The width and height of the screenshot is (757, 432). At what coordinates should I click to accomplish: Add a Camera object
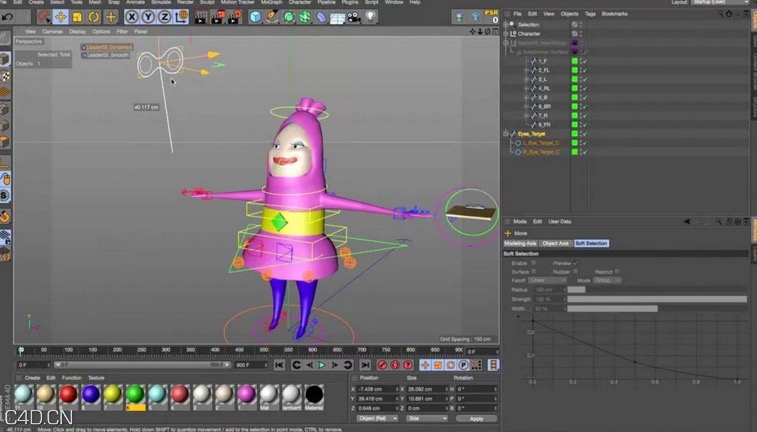pos(354,17)
